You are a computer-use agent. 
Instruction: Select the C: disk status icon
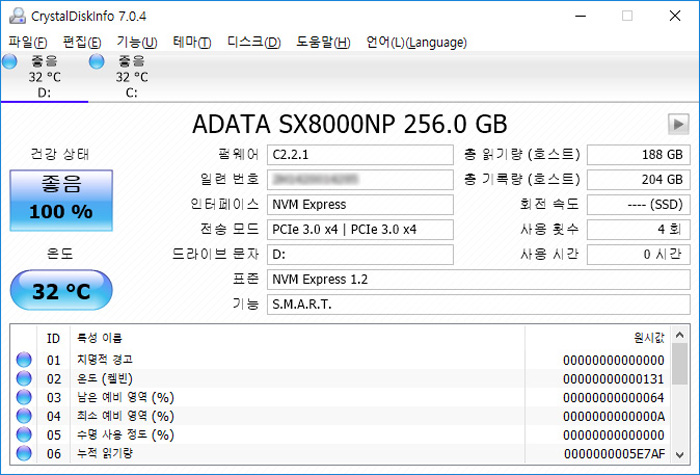96,62
